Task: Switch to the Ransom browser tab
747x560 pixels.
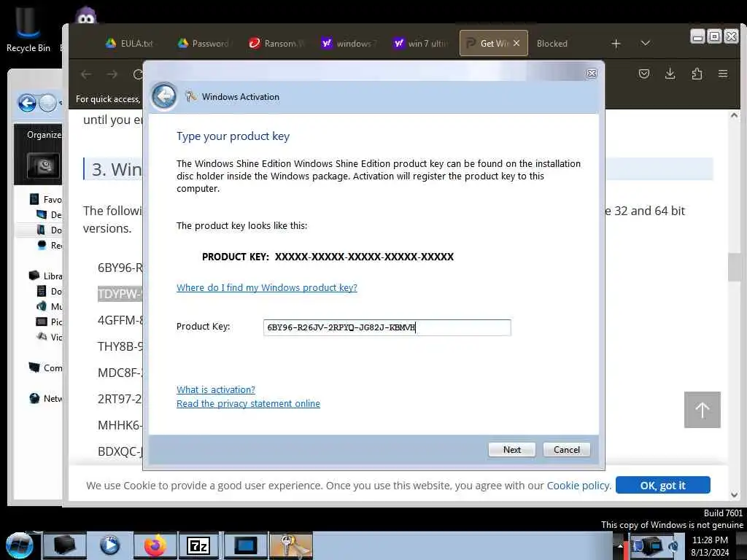Action: [x=276, y=43]
